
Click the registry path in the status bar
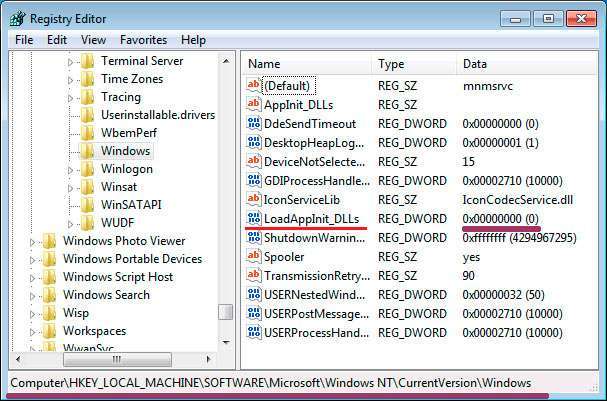click(x=271, y=383)
